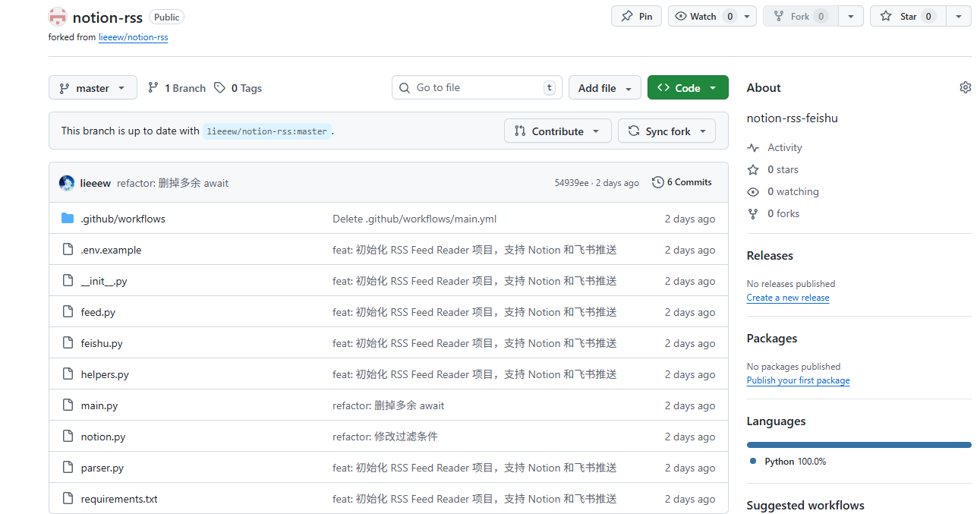View the 1 Branch link
980x514 pixels.
coord(176,88)
